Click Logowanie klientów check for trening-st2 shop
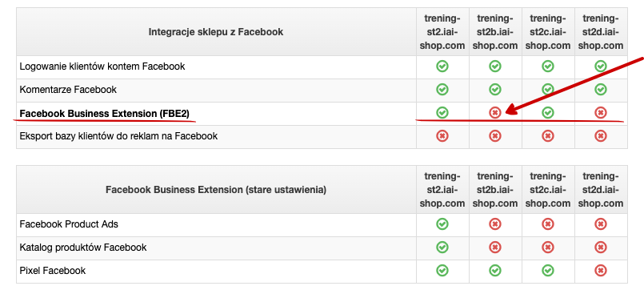Image resolution: width=644 pixels, height=294 pixels. point(442,66)
